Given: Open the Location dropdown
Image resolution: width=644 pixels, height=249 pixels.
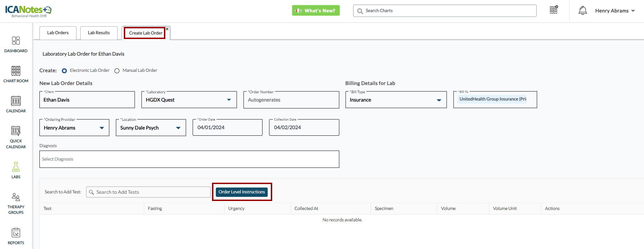Looking at the screenshot, I should [178, 128].
